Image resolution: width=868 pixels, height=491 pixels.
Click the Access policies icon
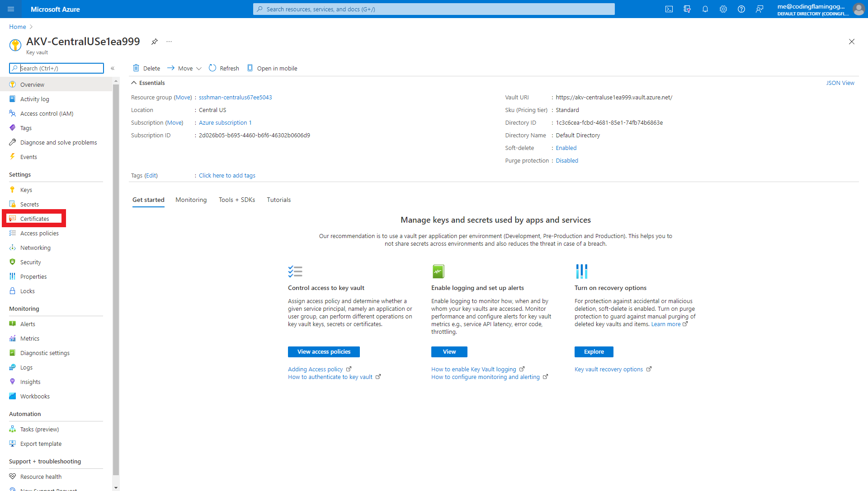[x=13, y=233]
